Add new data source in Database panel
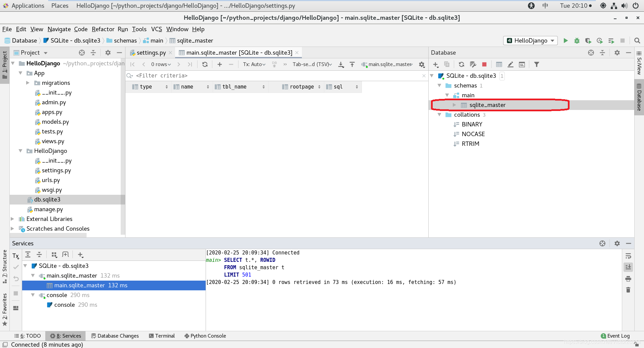Screen dimensions: 644x348 point(436,64)
